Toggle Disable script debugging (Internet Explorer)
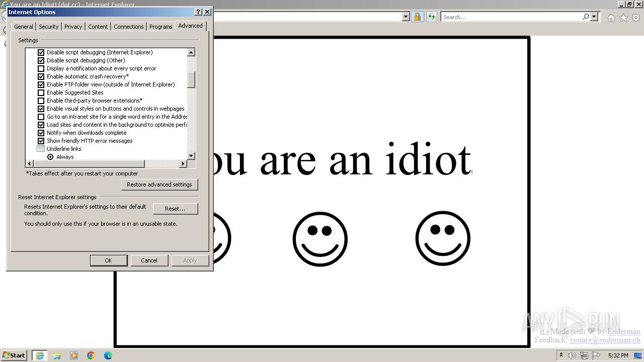The height and width of the screenshot is (362, 644). [41, 52]
